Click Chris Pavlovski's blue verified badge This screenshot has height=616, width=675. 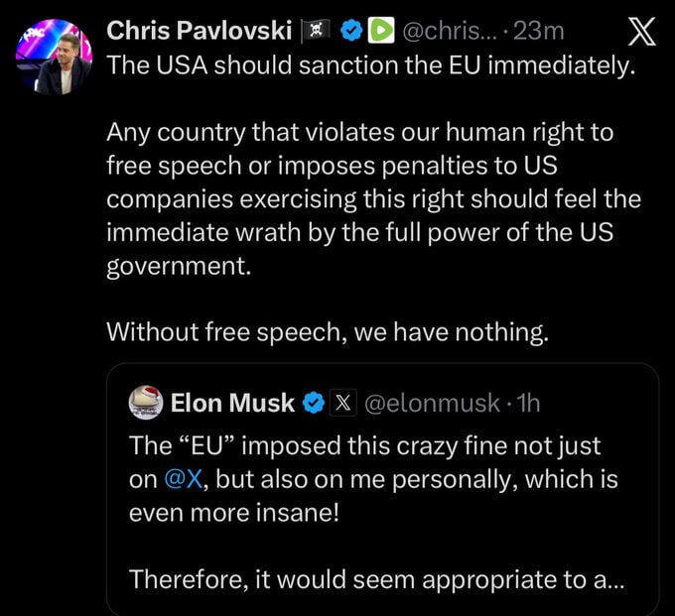(350, 32)
